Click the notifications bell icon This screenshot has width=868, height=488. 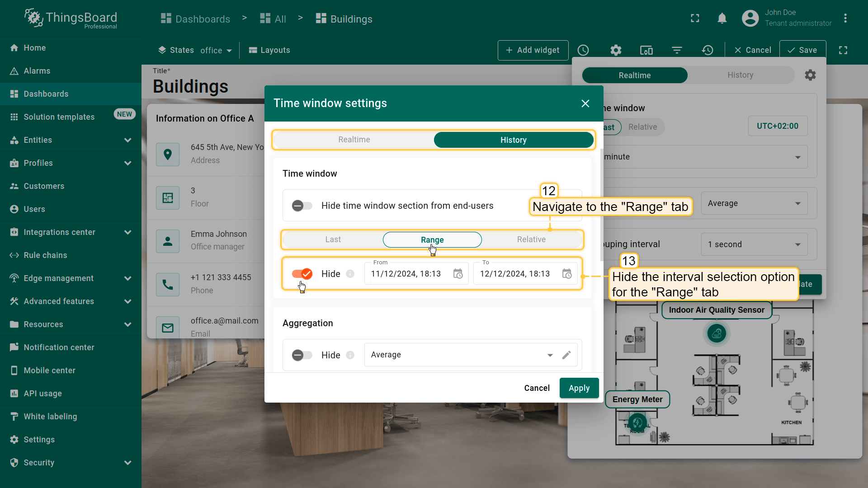point(722,19)
